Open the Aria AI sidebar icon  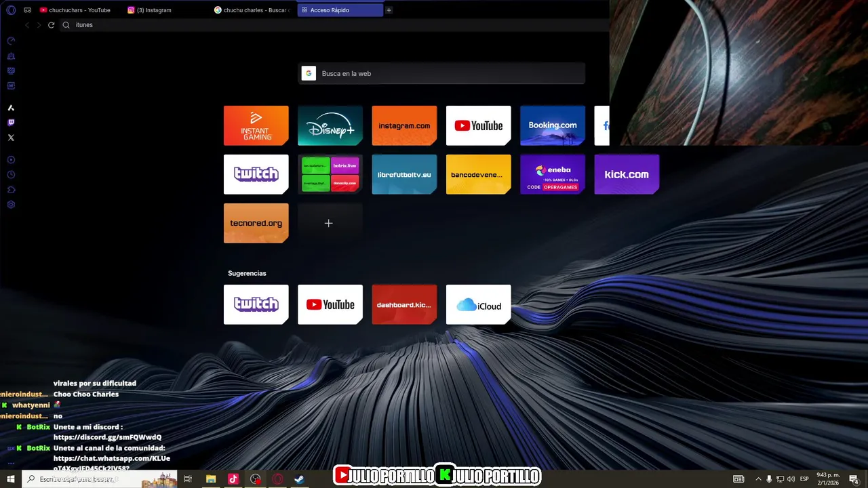(x=11, y=108)
